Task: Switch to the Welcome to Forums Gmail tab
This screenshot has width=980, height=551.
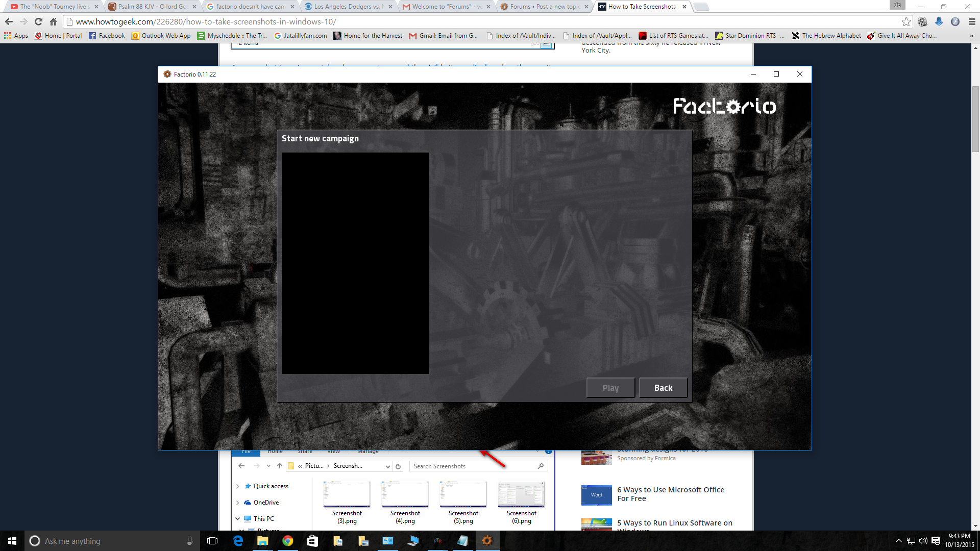Action: pyautogui.click(x=446, y=7)
